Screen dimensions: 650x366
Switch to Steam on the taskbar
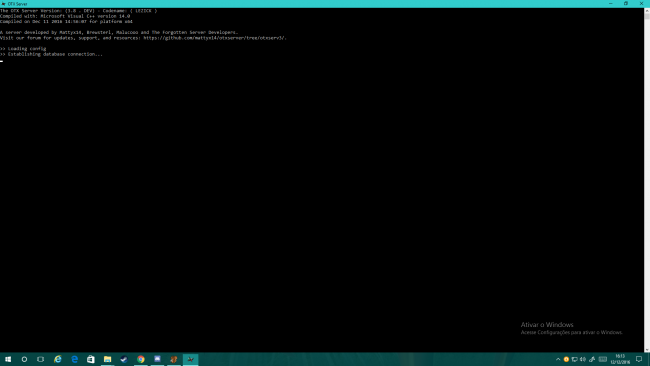pos(124,359)
